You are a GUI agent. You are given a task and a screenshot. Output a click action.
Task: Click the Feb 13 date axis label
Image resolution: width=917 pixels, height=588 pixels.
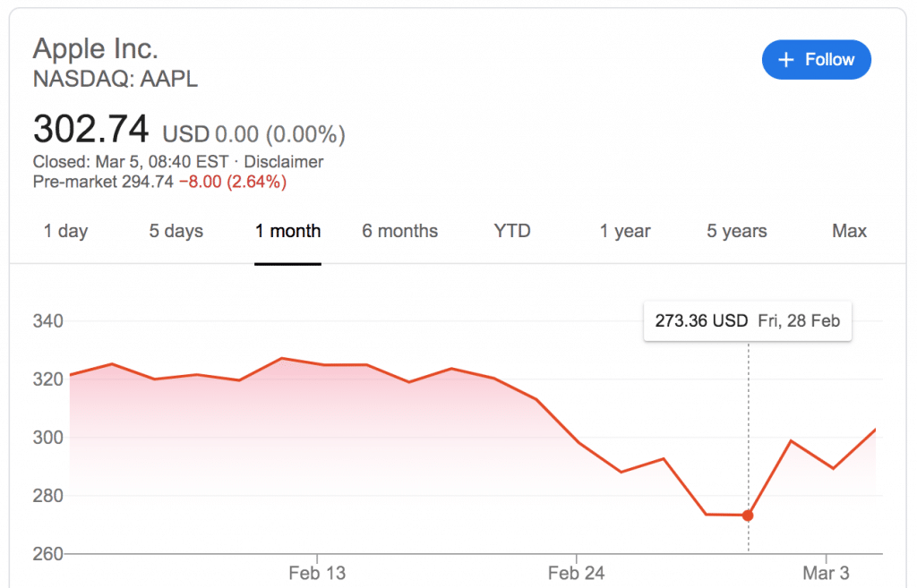(x=317, y=573)
